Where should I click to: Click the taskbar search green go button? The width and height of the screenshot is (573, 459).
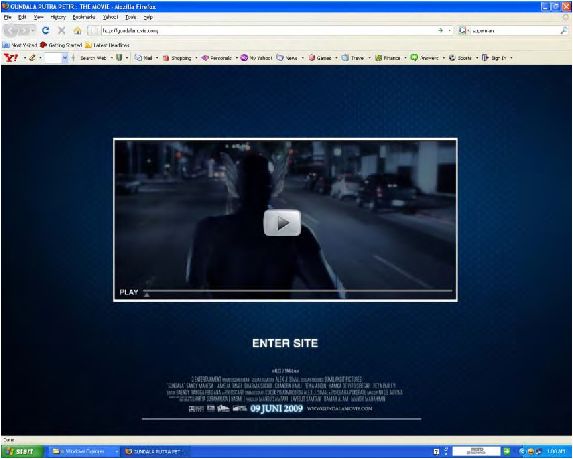(506, 451)
